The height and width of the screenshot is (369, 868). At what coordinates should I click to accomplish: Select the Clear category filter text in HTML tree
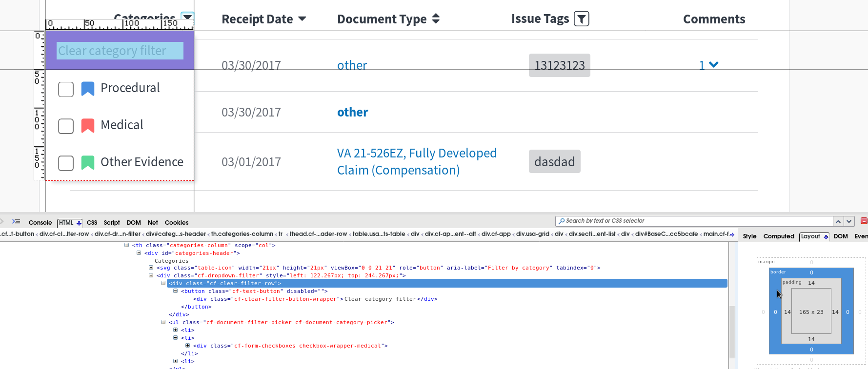pos(380,299)
